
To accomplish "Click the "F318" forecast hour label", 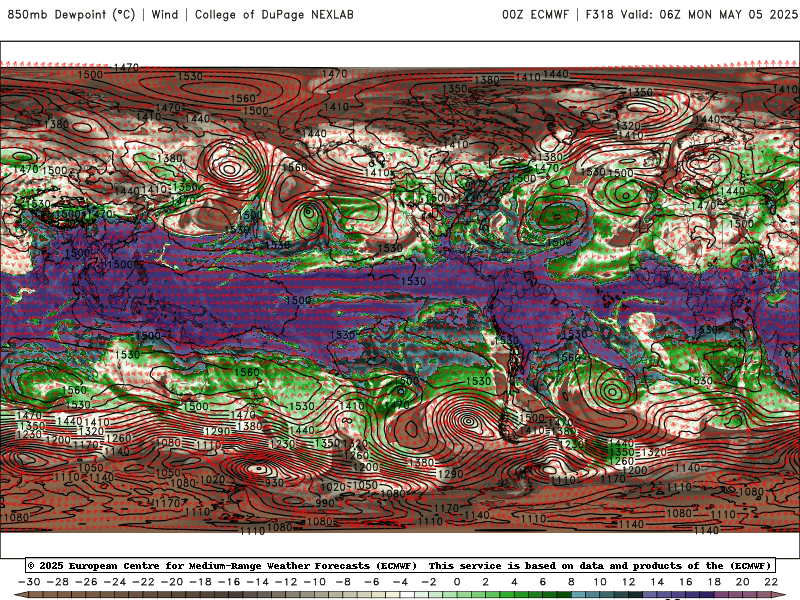I will pyautogui.click(x=599, y=14).
